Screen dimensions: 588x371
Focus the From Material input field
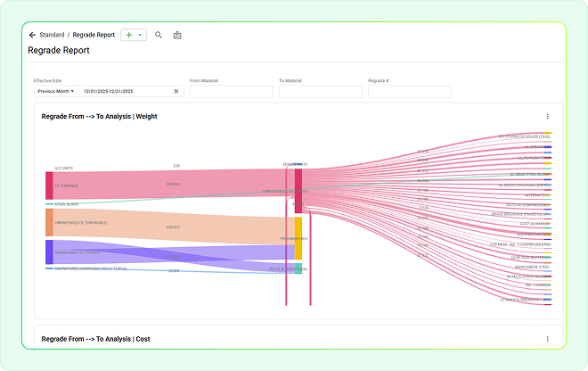click(231, 91)
